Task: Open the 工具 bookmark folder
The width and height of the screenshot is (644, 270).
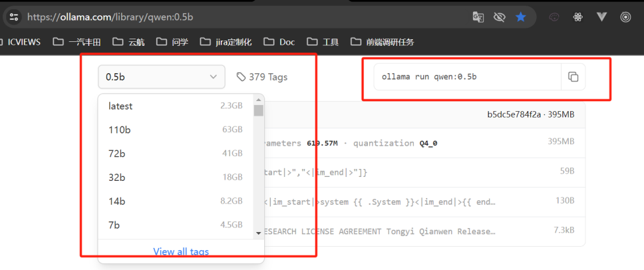Action: [x=323, y=41]
